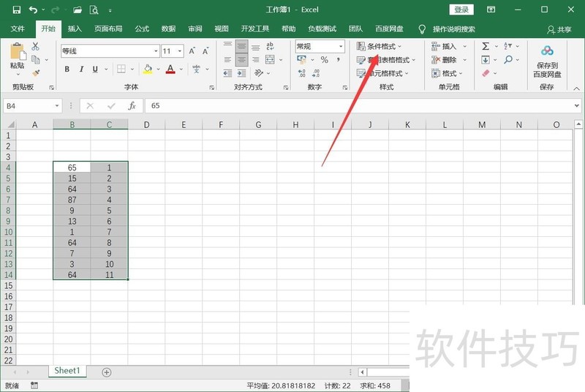Select the Sheet1 tab

point(67,371)
